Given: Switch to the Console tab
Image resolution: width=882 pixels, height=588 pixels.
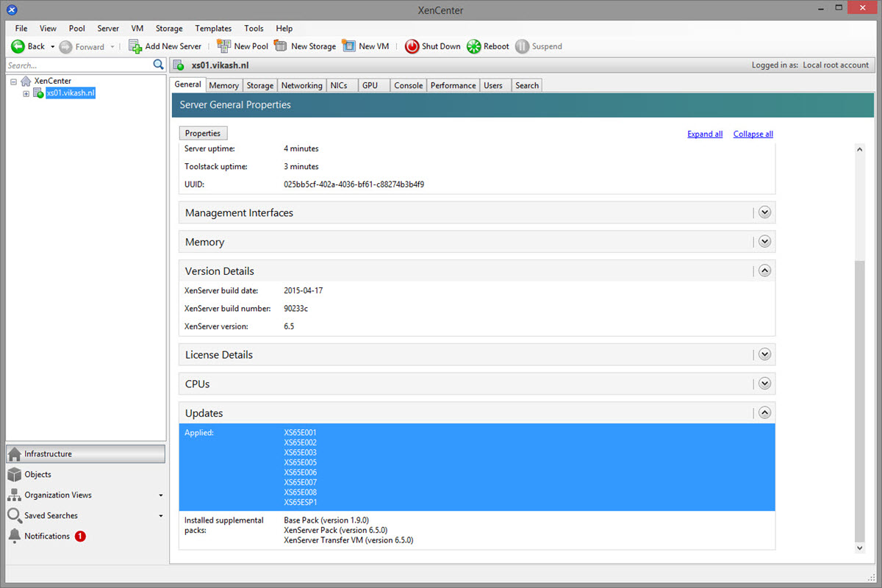Looking at the screenshot, I should click(409, 85).
